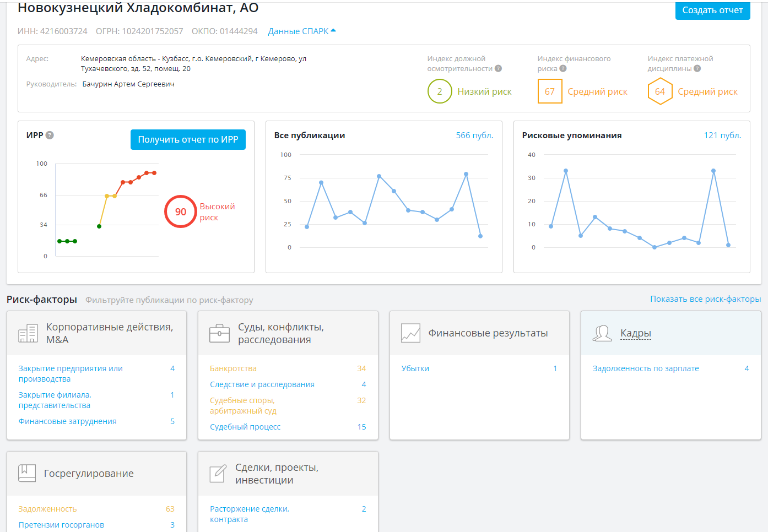Click the person icon for Кадры

(x=602, y=333)
